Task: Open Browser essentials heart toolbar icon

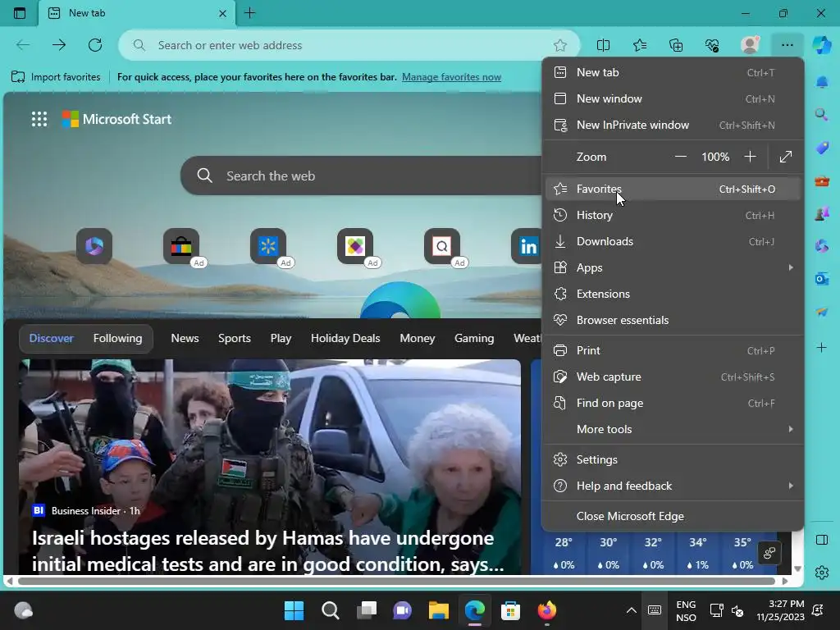Action: pyautogui.click(x=713, y=46)
